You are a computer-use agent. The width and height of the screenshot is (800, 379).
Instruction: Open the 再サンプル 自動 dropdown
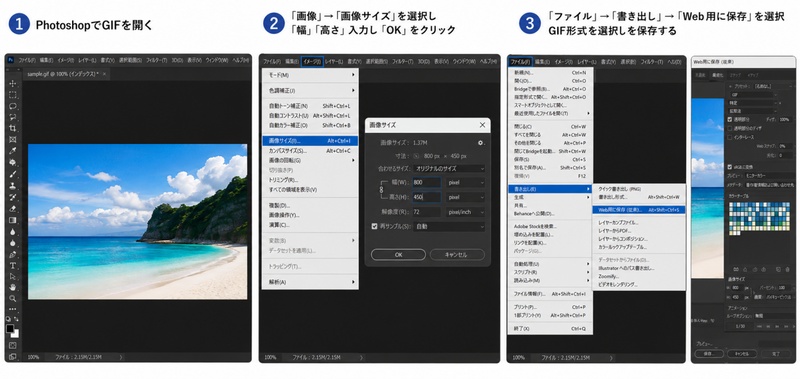click(449, 226)
